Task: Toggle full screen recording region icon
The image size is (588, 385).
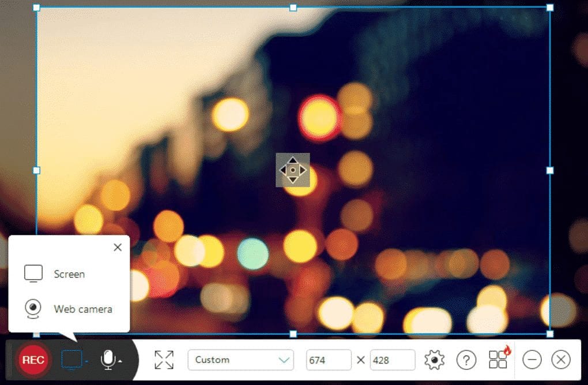Action: [164, 360]
